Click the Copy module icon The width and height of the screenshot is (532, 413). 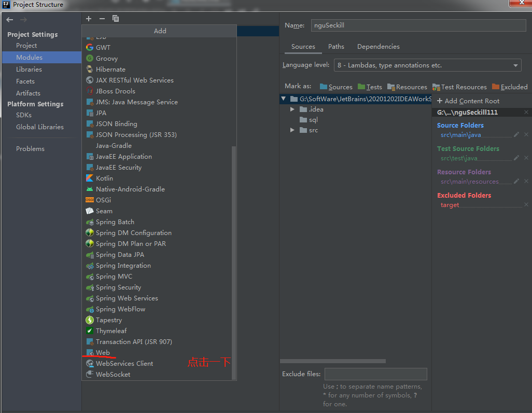pyautogui.click(x=115, y=19)
